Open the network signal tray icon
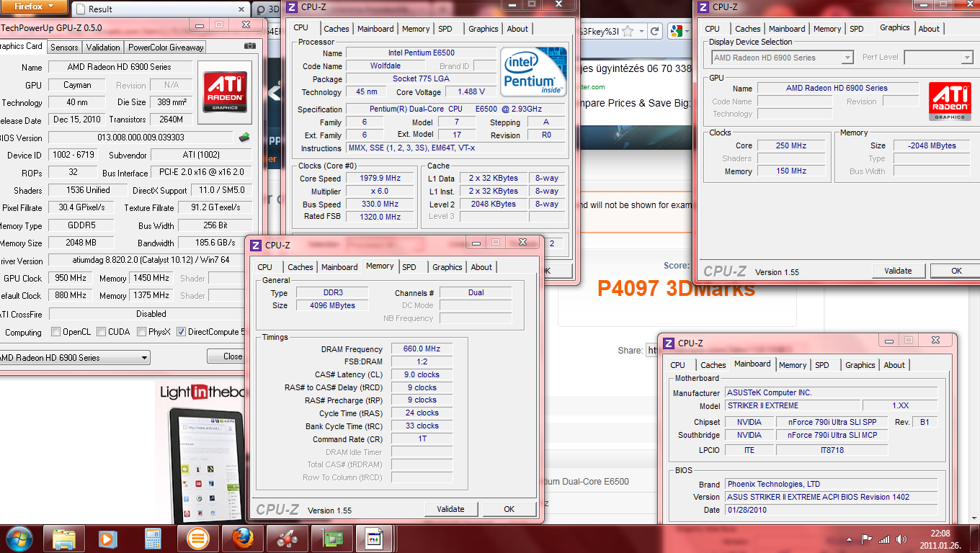980x553 pixels. pyautogui.click(x=884, y=539)
